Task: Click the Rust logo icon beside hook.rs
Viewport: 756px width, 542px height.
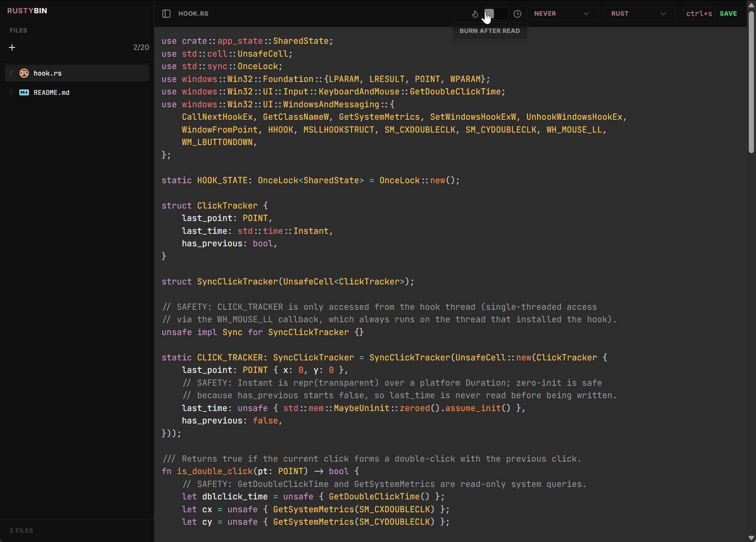Action: pyautogui.click(x=24, y=73)
